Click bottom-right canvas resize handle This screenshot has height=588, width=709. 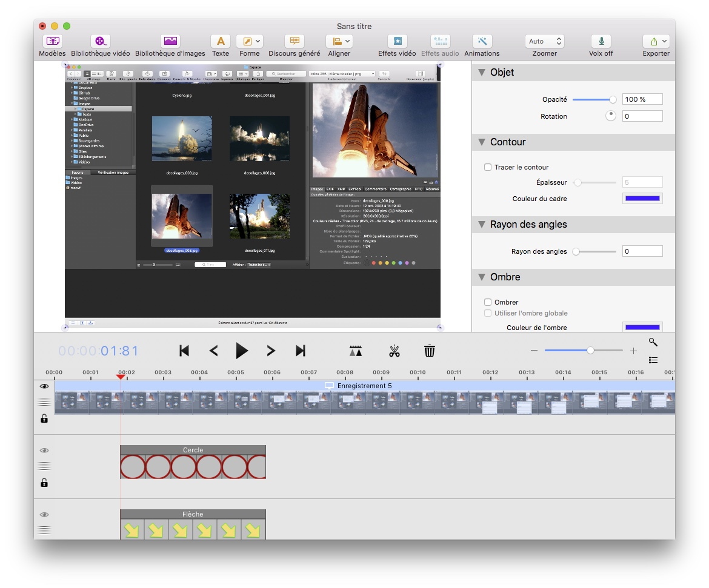click(440, 327)
